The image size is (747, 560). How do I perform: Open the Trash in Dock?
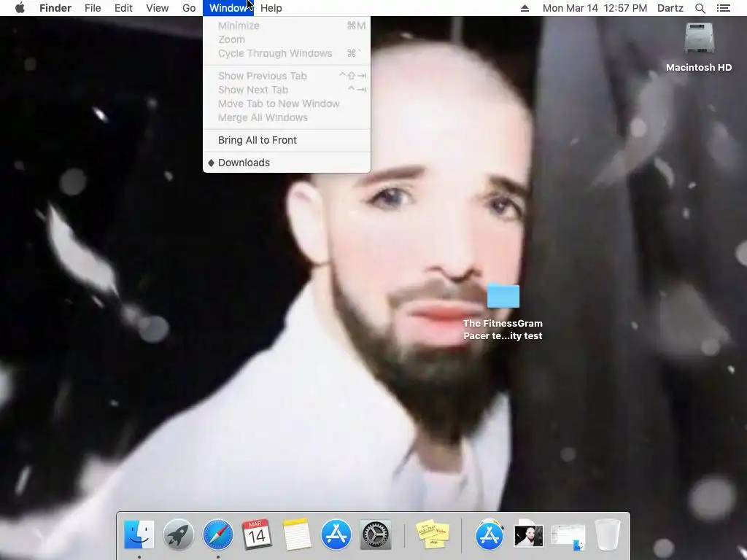pos(608,534)
